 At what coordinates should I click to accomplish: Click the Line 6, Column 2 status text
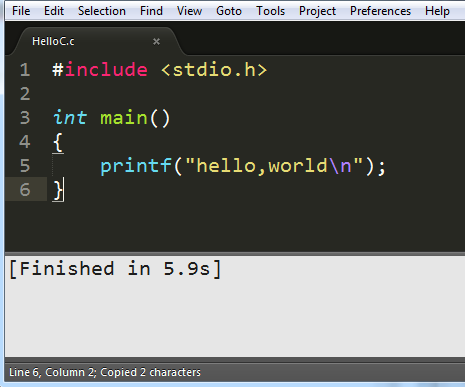coord(52,372)
